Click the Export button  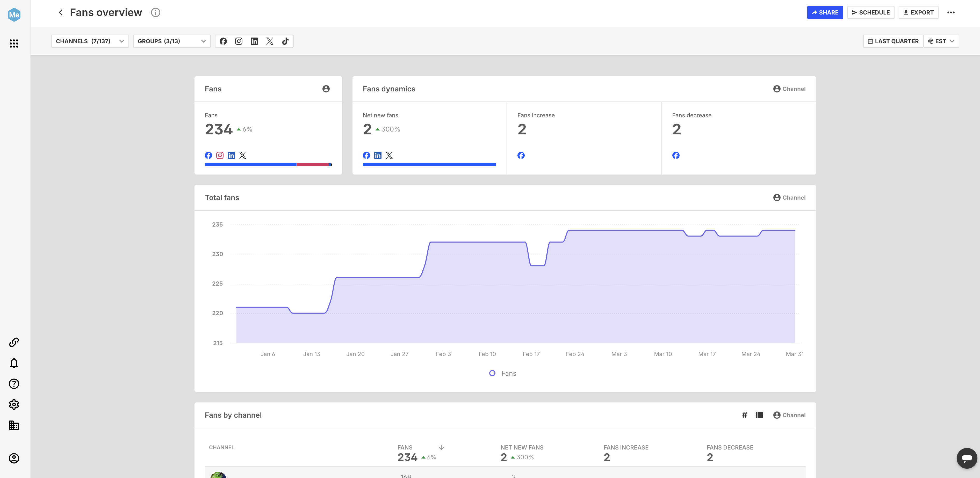(918, 12)
